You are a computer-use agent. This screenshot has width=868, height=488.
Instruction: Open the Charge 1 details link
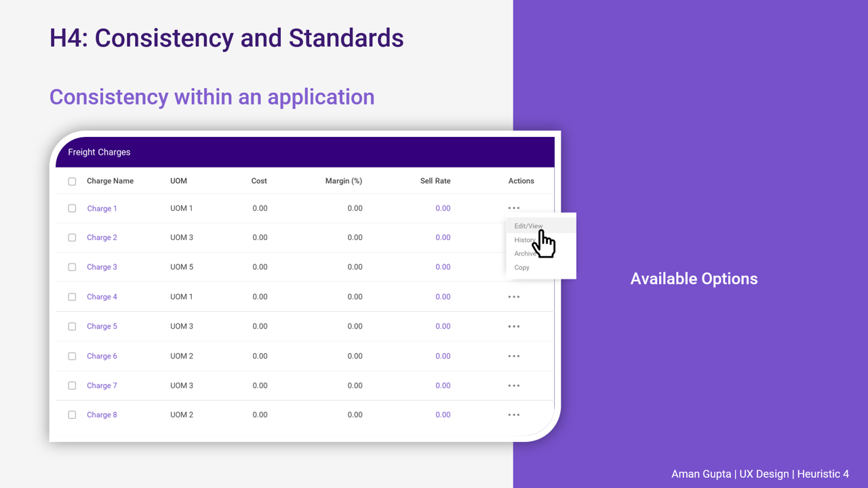point(102,208)
